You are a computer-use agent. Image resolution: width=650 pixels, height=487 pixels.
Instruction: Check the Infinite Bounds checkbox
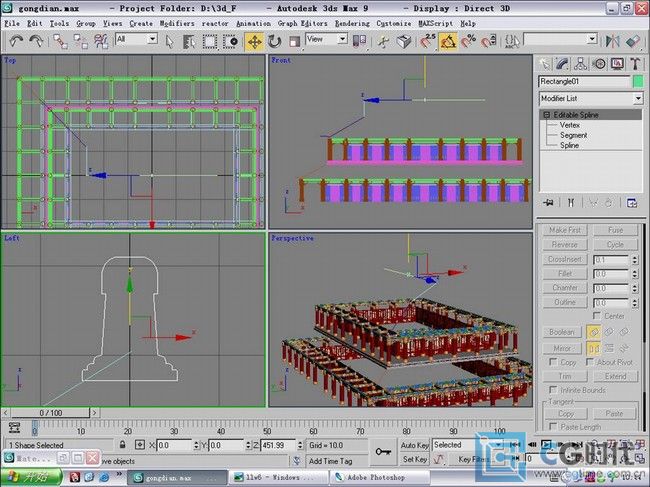[x=553, y=390]
